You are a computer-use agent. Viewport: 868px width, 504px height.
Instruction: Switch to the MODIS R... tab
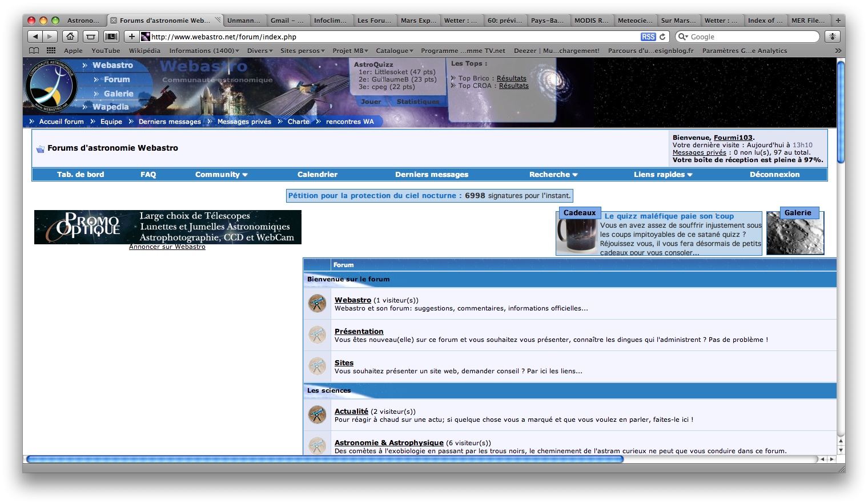coord(592,21)
